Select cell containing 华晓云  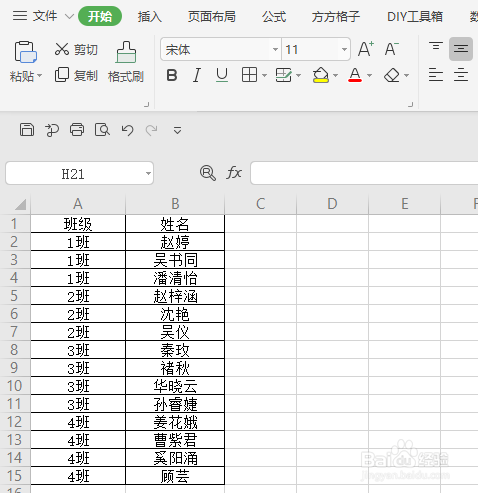[x=175, y=386]
